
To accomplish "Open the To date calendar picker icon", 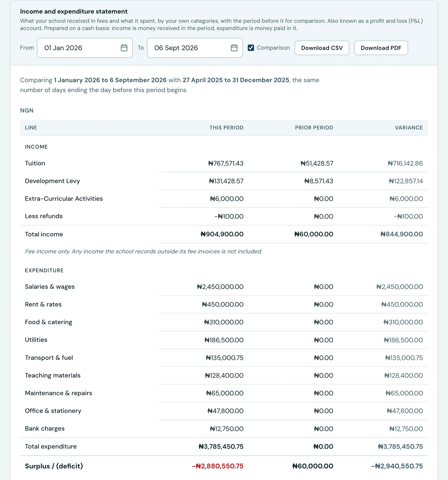I will (234, 48).
